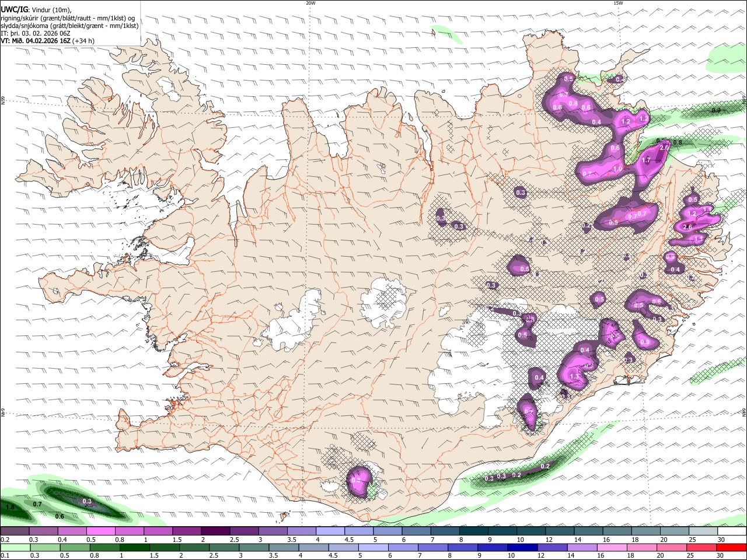Select the top-row 12 legend swatch
The height and width of the screenshot is (560, 747).
pos(560,531)
